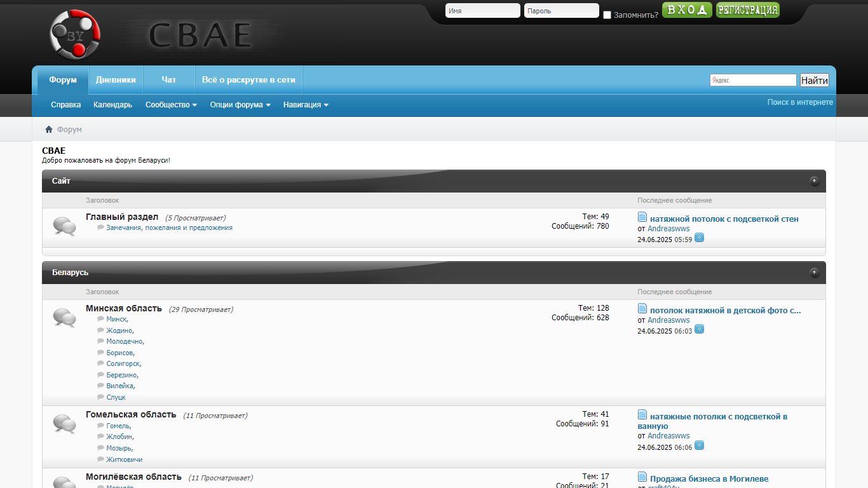Viewport: 868px width, 488px height.
Task: Click post icon beside Продажа бизнеса в Могилеве
Action: (642, 477)
